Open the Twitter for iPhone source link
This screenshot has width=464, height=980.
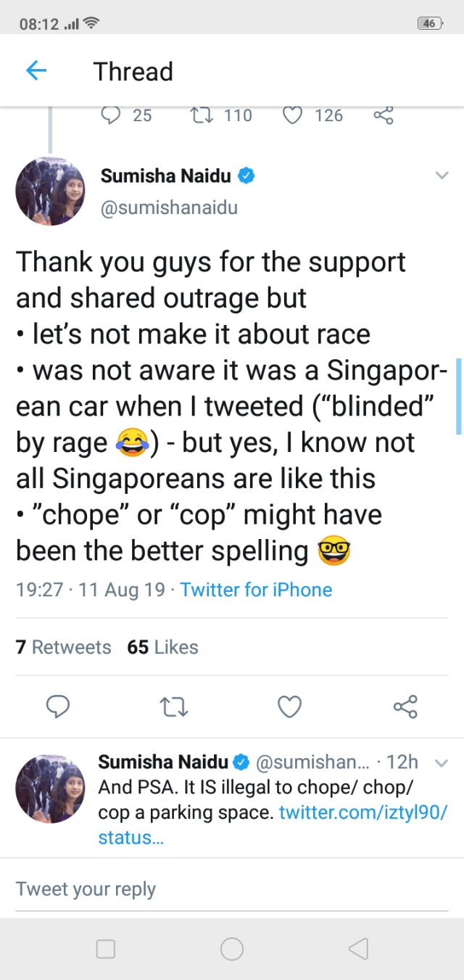coord(256,590)
